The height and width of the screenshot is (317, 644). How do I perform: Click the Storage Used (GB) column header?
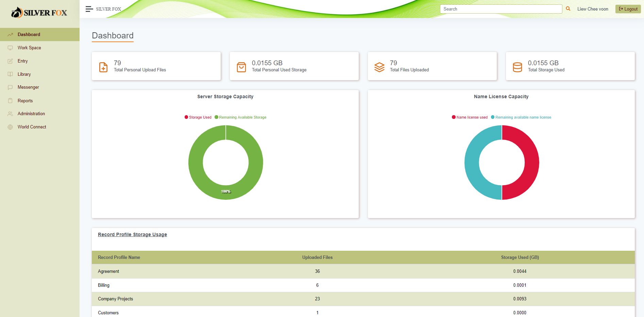pyautogui.click(x=520, y=258)
